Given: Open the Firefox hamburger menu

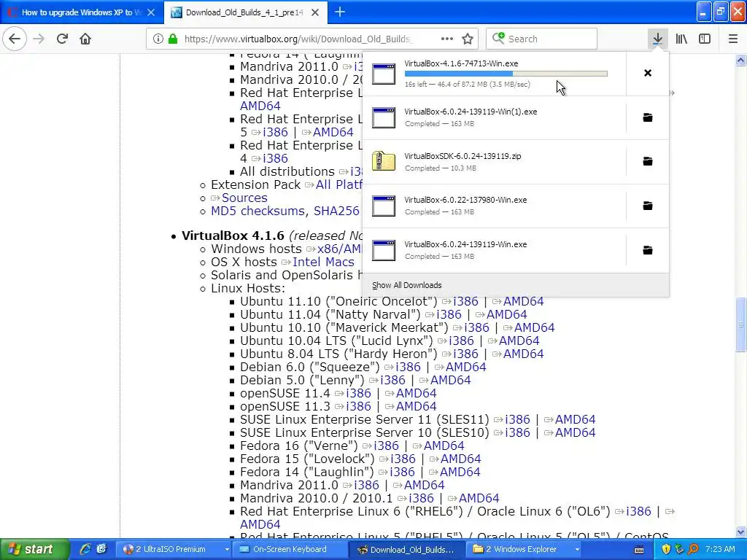Looking at the screenshot, I should [x=733, y=39].
